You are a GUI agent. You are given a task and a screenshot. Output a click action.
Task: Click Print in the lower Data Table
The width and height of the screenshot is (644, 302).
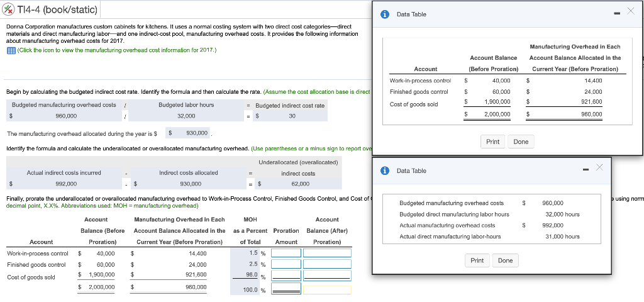pos(477,260)
